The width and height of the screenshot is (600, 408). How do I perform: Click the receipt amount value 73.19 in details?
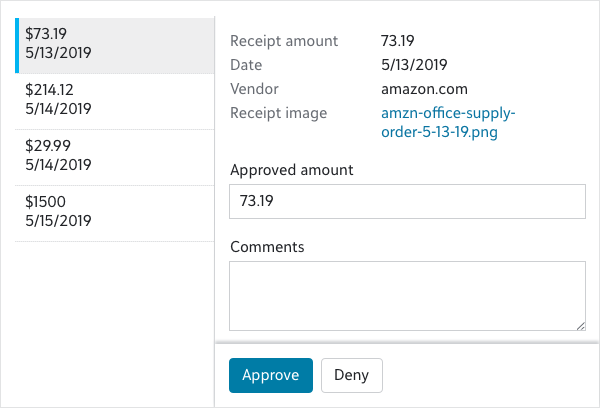398,41
